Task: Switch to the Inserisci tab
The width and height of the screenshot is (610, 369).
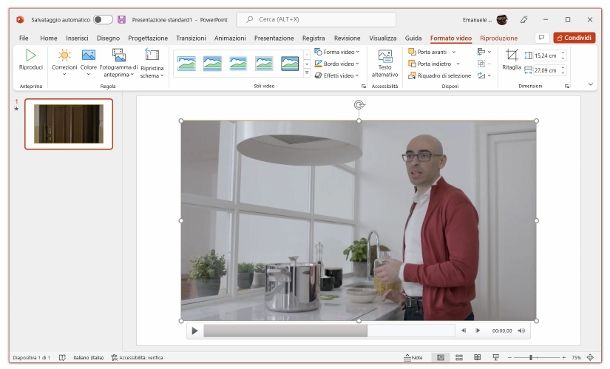Action: (77, 38)
